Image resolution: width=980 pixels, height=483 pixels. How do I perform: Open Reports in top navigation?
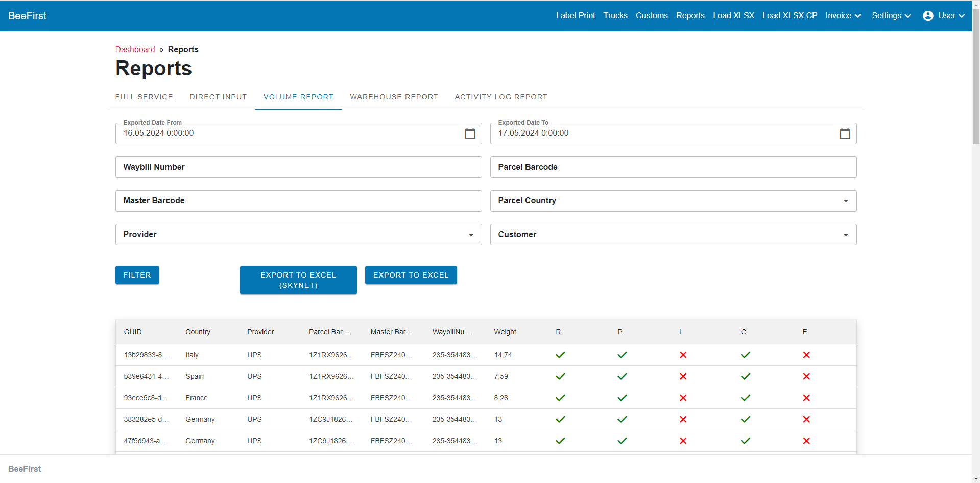690,16
